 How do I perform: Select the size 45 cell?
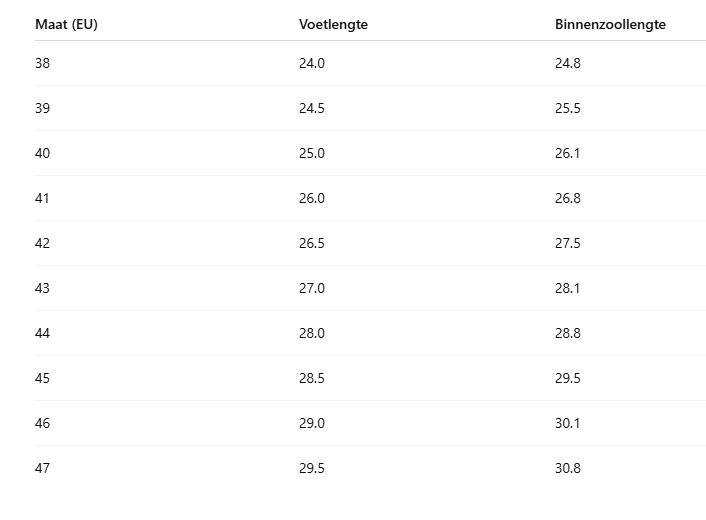(43, 378)
